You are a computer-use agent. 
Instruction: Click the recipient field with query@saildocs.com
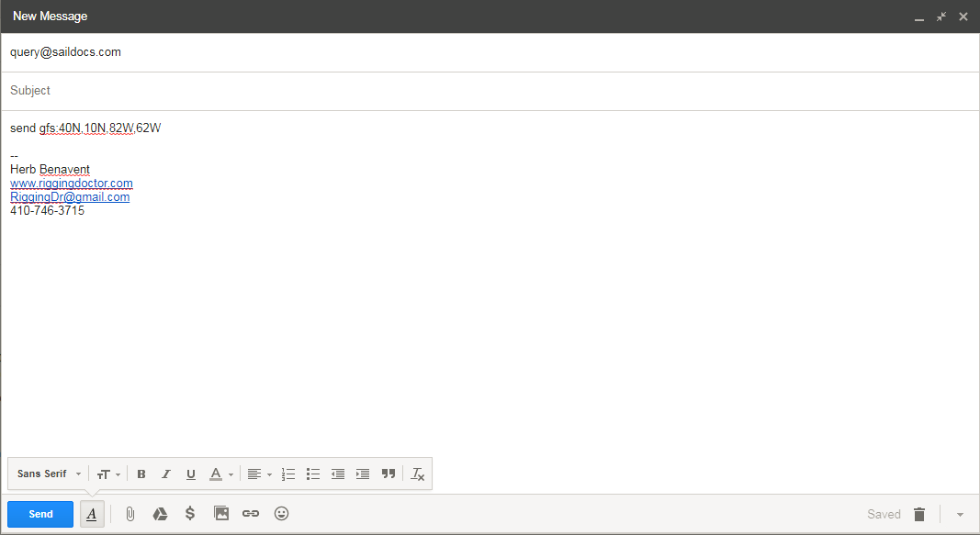tap(490, 52)
